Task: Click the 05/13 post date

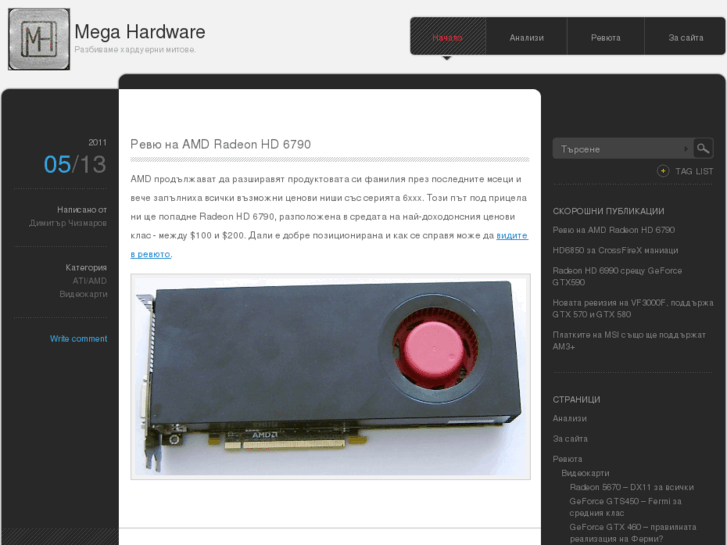Action: (x=75, y=165)
